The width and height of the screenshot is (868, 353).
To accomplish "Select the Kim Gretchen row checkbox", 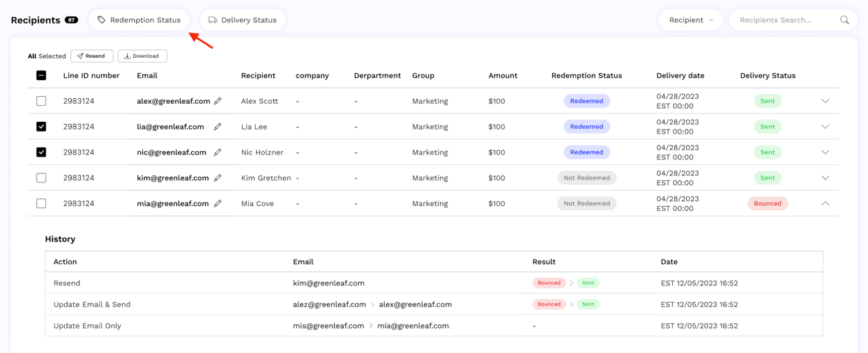I will point(41,178).
